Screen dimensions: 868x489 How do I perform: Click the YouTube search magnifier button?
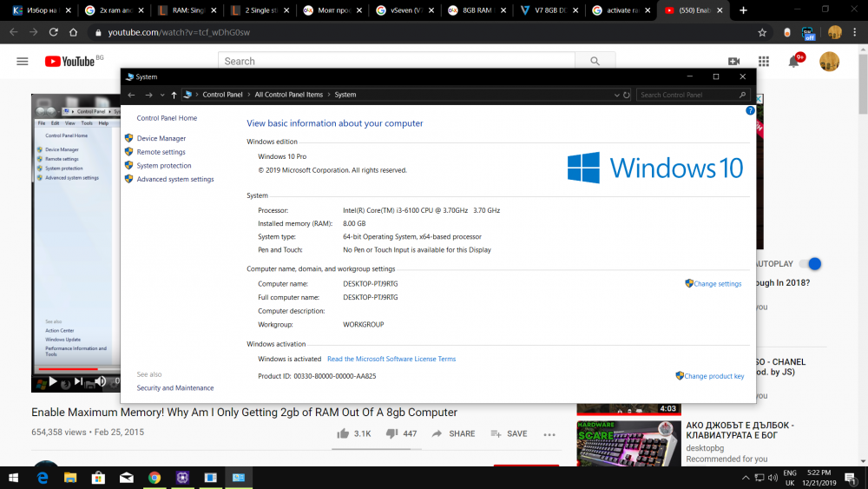point(595,61)
